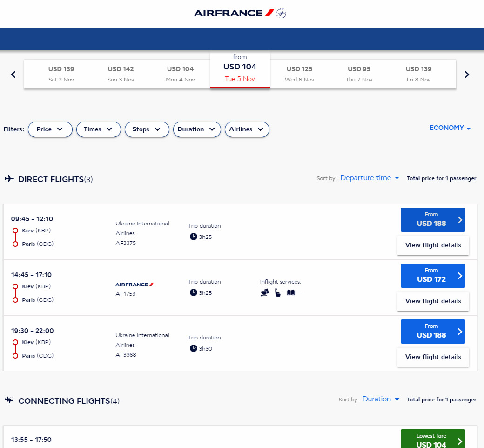484x448 pixels.
Task: Click the more services ellipsis for AF1753
Action: tap(302, 293)
